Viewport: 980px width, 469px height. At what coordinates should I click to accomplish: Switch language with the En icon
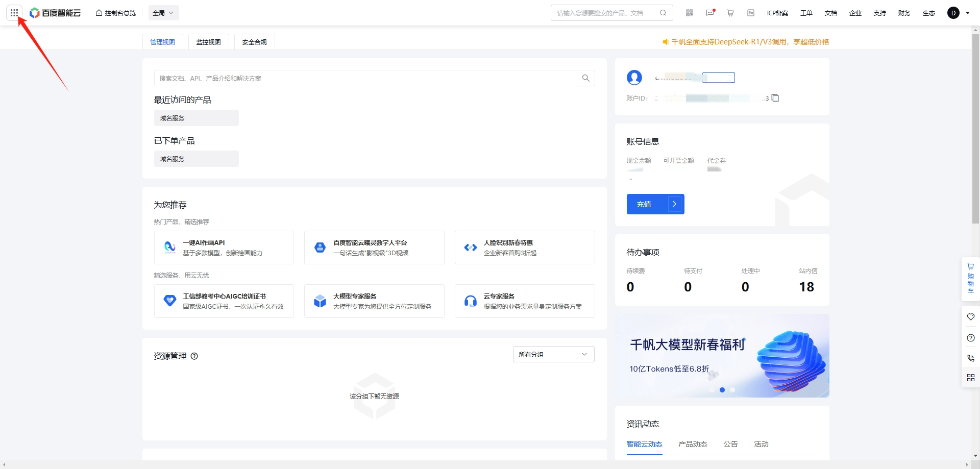pyautogui.click(x=751, y=13)
